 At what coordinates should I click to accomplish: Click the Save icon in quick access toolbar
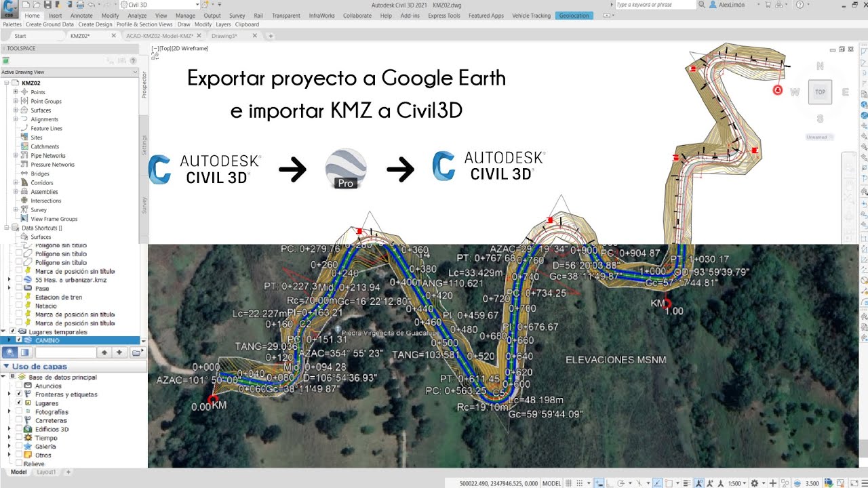click(47, 5)
